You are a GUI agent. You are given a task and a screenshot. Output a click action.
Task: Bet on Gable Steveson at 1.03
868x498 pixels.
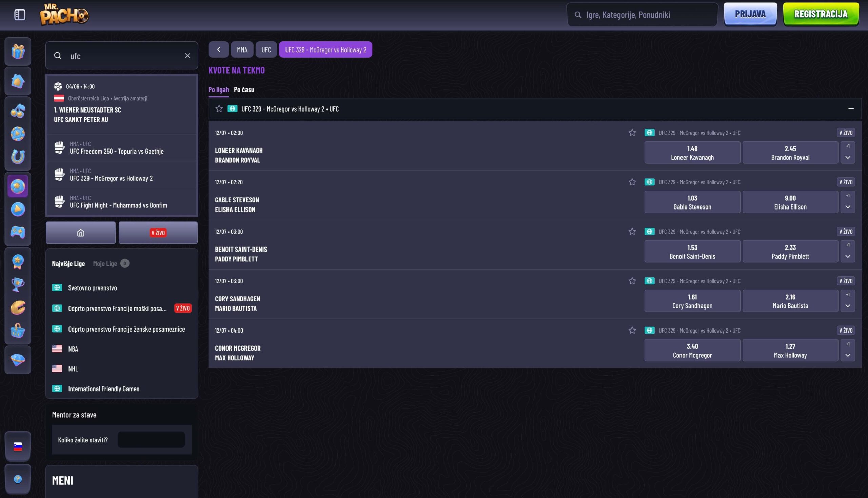(692, 202)
